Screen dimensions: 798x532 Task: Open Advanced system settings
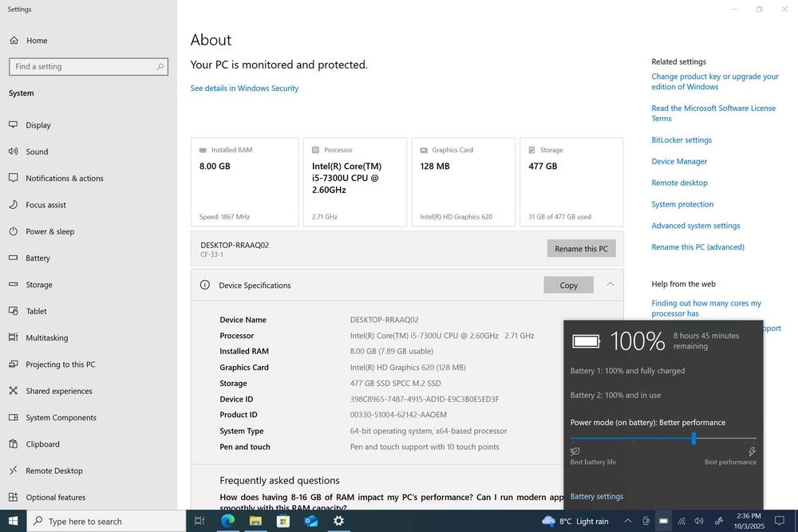tap(696, 225)
